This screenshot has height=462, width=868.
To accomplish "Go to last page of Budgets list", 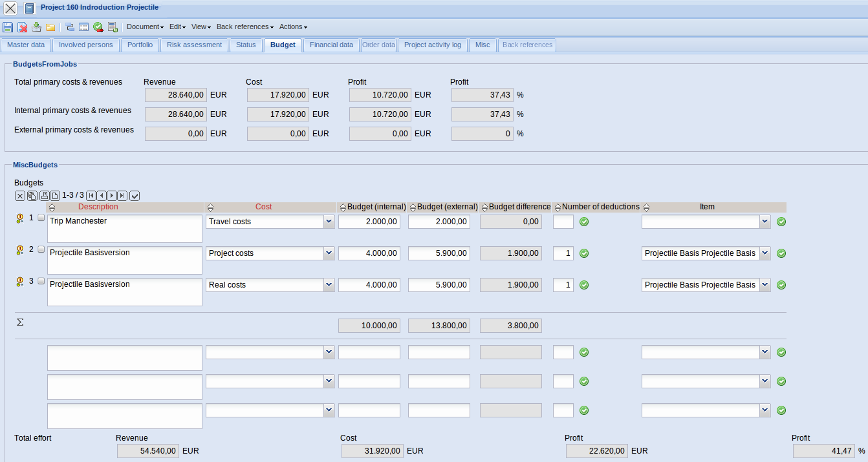I will pos(122,195).
